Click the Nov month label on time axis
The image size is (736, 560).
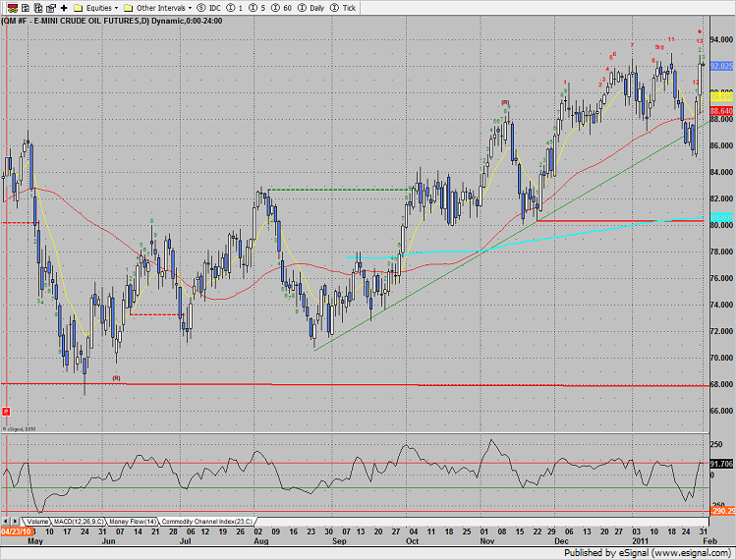487,540
